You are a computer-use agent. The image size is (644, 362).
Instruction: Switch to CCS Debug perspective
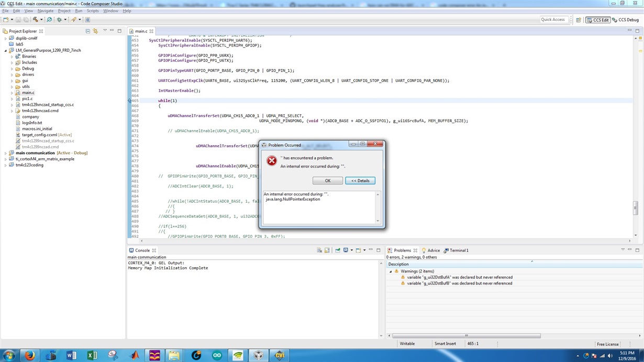626,20
